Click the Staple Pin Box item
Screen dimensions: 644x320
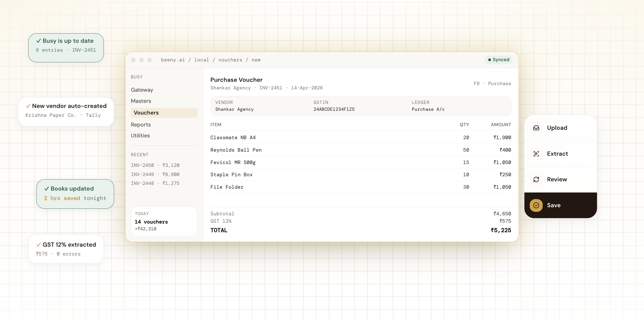coord(231,174)
